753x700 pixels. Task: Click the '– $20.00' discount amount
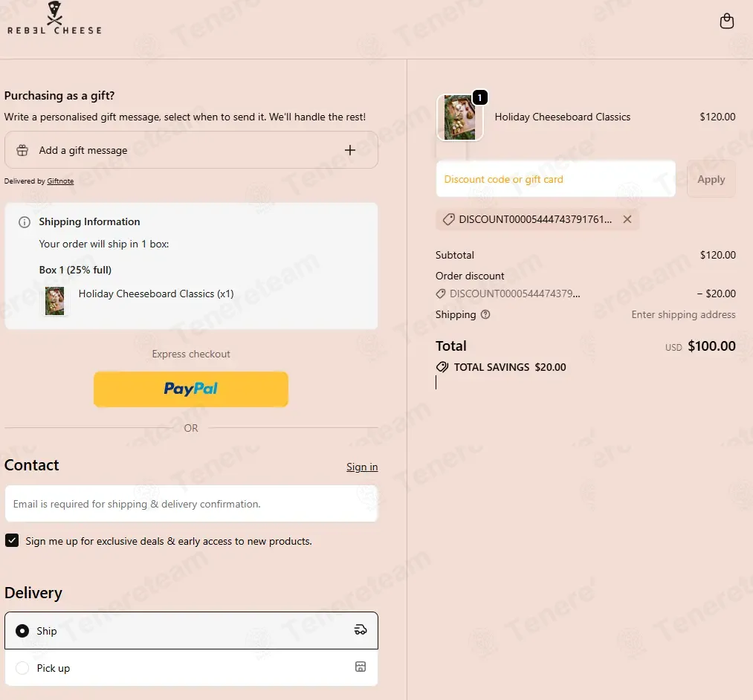coord(716,294)
